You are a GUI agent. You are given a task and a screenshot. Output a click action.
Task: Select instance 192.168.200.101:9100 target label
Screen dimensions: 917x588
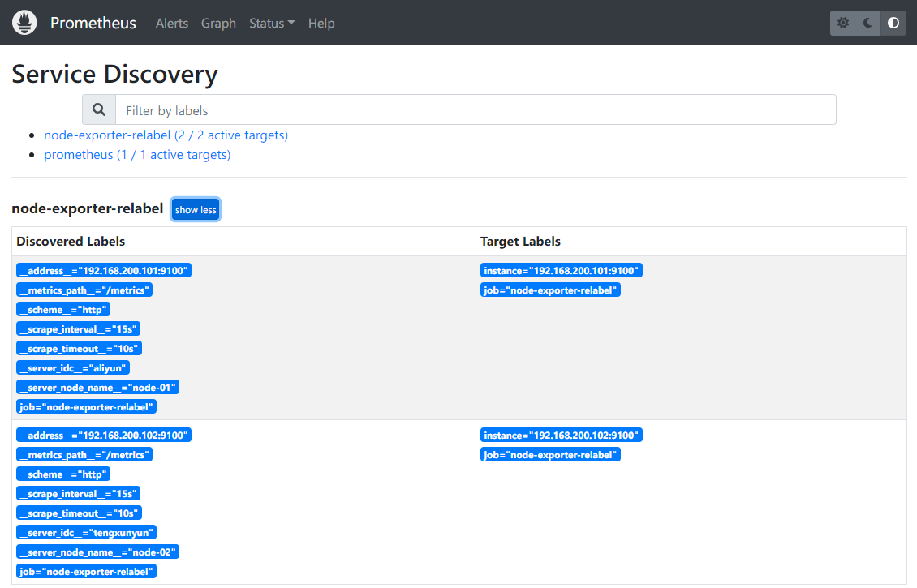coord(562,271)
